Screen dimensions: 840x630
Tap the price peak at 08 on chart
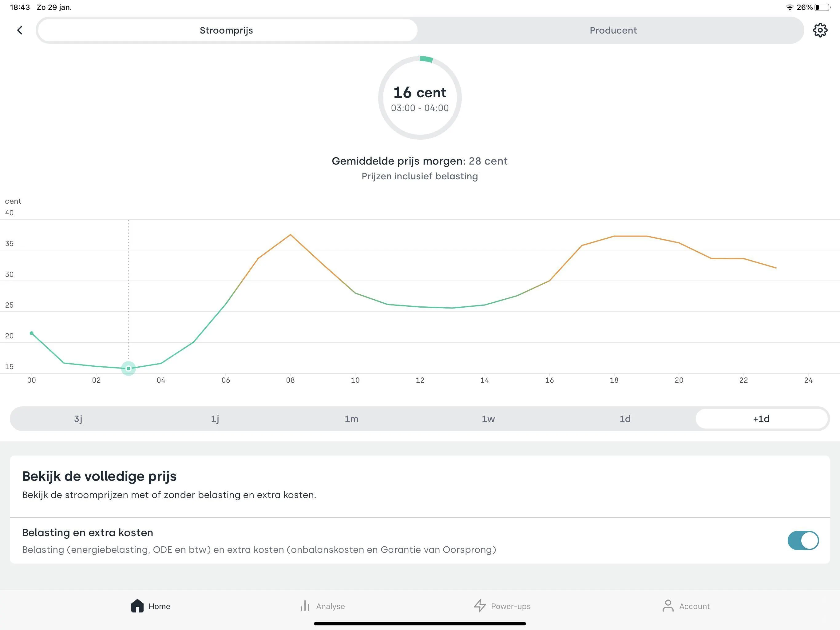[291, 235]
